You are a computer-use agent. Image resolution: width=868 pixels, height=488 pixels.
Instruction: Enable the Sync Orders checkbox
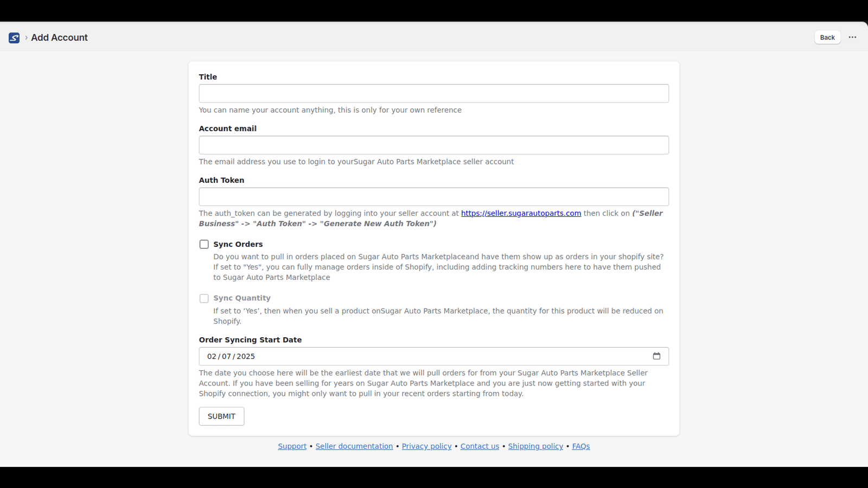click(204, 245)
